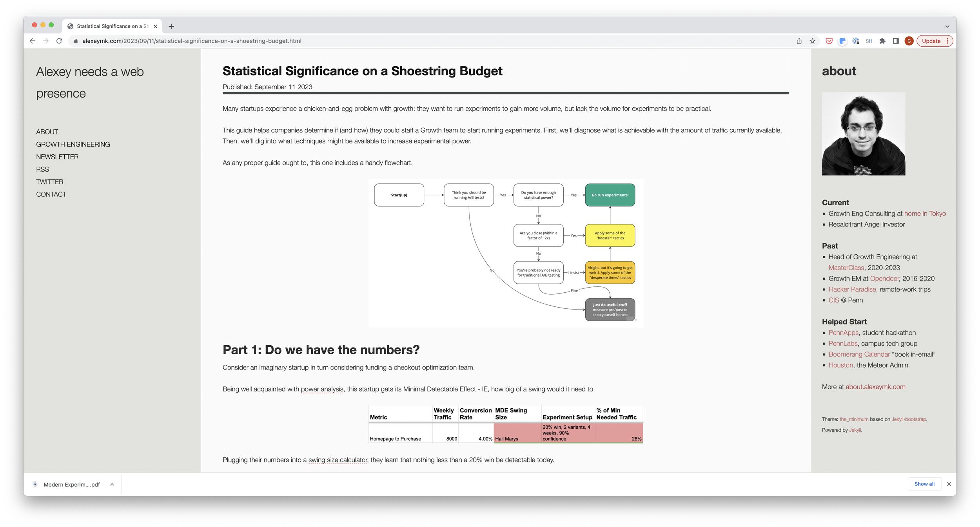980x527 pixels.
Task: Open the Chrome profile avatar G
Action: 909,41
